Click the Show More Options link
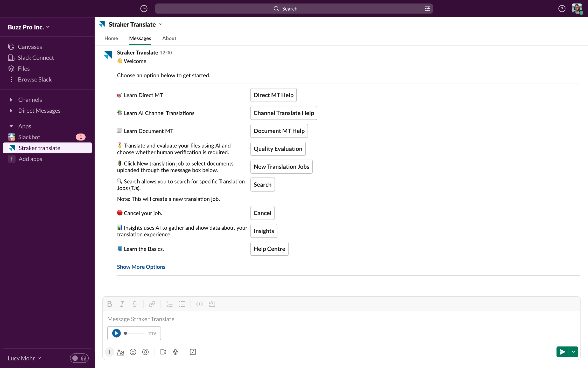This screenshot has width=588, height=368. (x=141, y=267)
